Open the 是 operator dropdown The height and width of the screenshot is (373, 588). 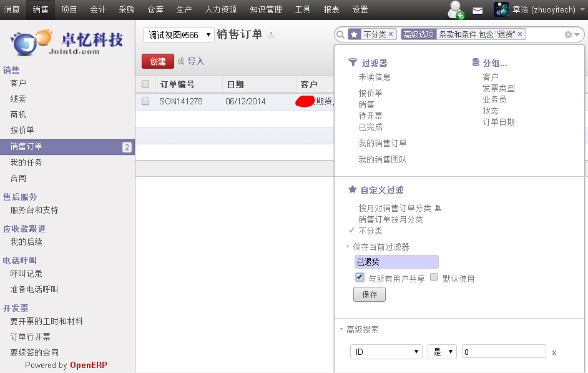(x=442, y=352)
